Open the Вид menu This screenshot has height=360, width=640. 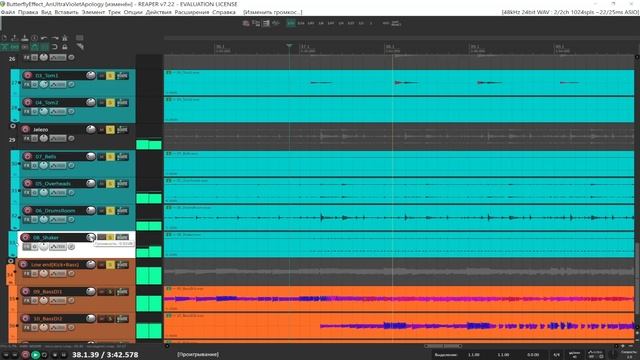coord(46,12)
